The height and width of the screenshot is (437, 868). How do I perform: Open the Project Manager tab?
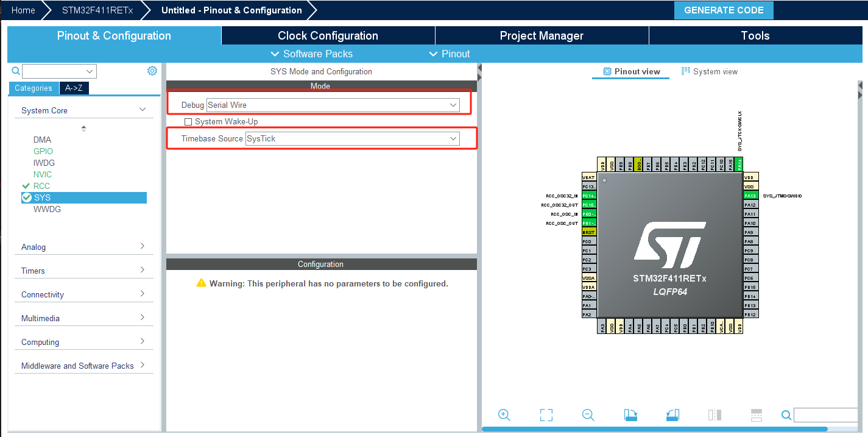click(x=542, y=36)
